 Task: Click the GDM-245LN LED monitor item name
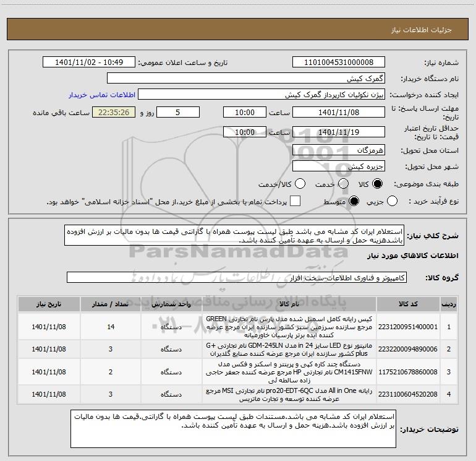289,350
